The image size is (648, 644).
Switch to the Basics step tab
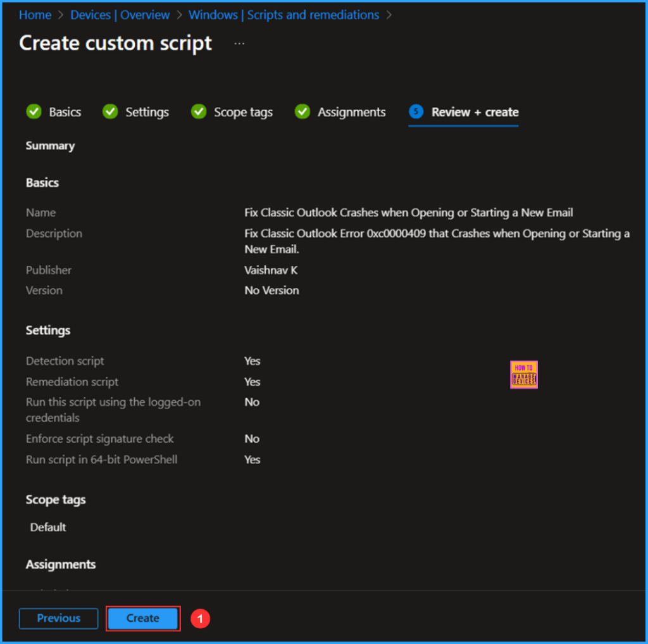point(54,111)
